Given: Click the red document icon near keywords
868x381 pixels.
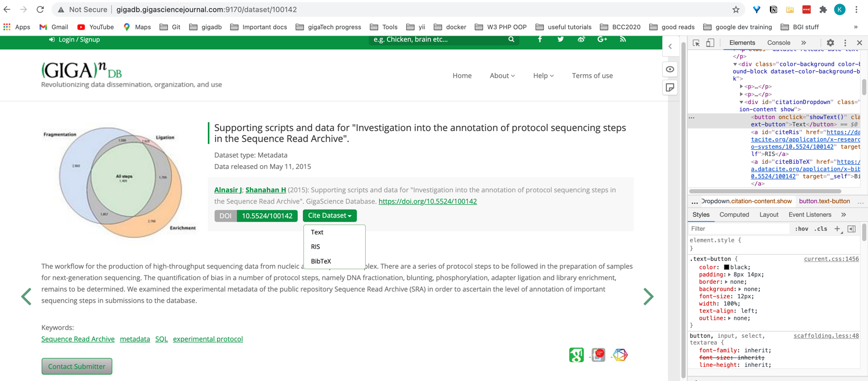Looking at the screenshot, I should pos(598,355).
